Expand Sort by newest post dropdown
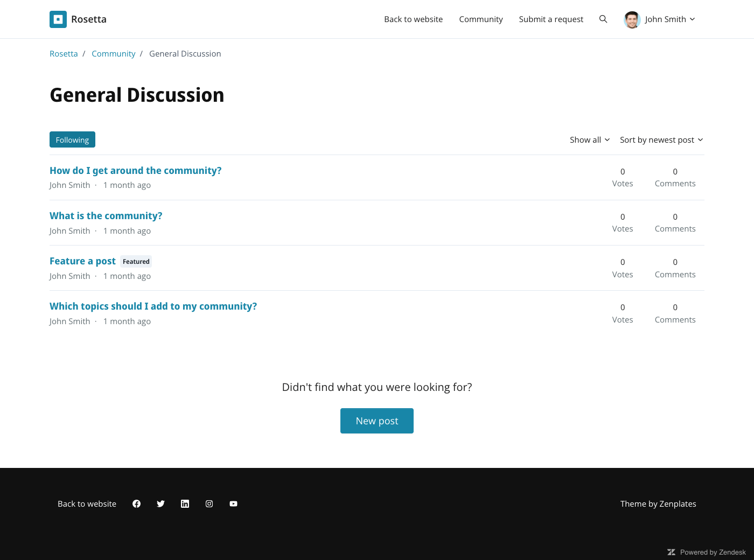 (661, 140)
